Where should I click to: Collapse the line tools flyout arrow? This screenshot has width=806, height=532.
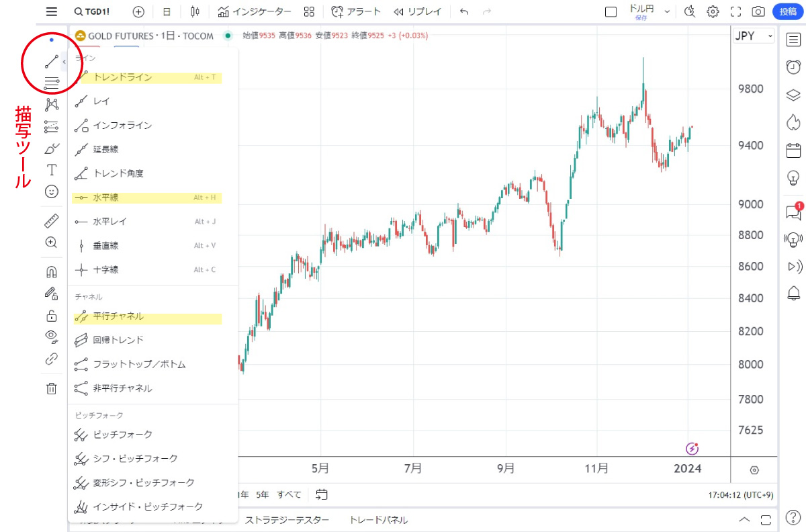click(64, 62)
